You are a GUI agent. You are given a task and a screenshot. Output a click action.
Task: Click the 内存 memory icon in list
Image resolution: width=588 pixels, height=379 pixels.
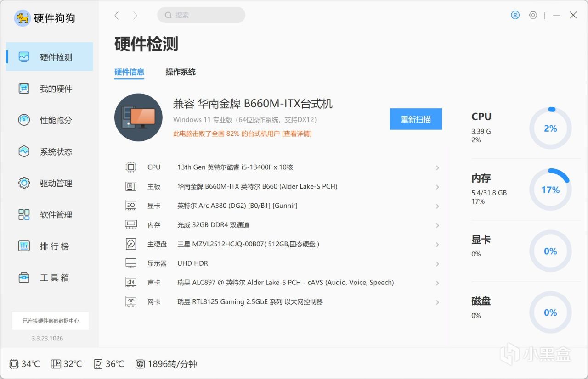pos(131,225)
